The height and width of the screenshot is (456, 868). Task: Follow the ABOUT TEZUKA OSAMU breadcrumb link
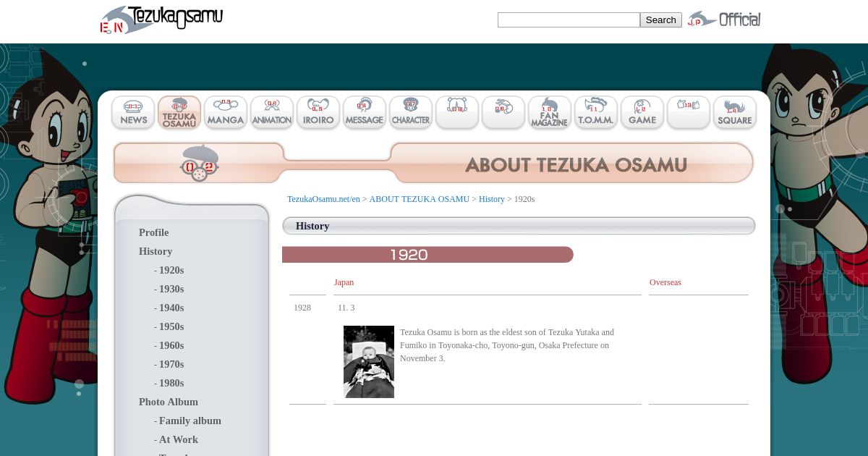click(420, 199)
